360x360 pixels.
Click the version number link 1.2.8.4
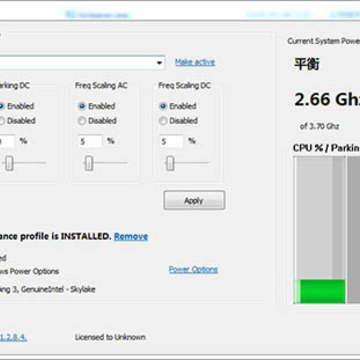click(x=13, y=337)
